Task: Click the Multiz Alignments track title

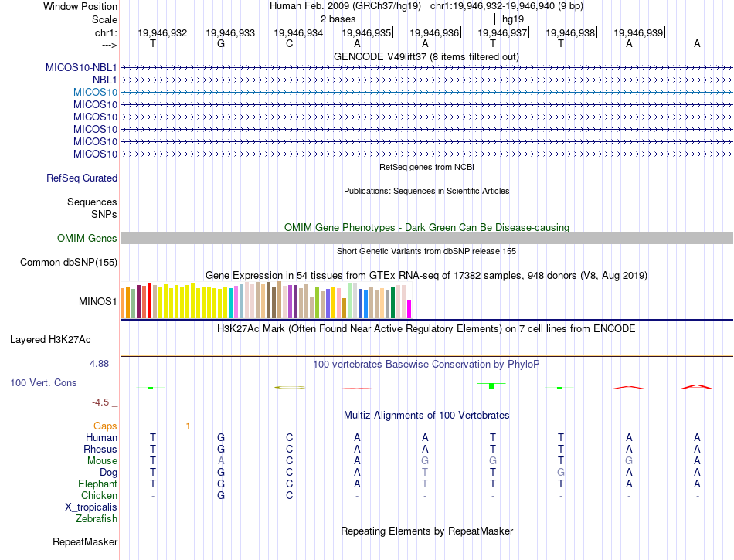Action: click(426, 416)
